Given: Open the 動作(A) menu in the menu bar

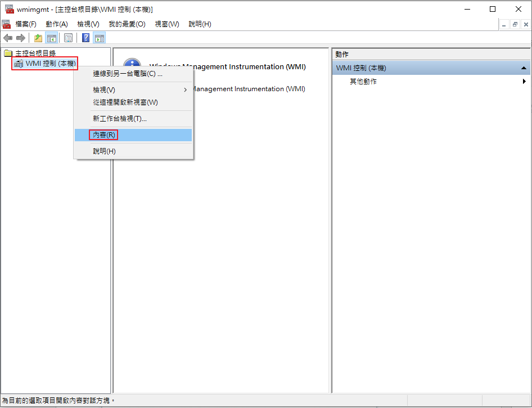Looking at the screenshot, I should pyautogui.click(x=56, y=24).
